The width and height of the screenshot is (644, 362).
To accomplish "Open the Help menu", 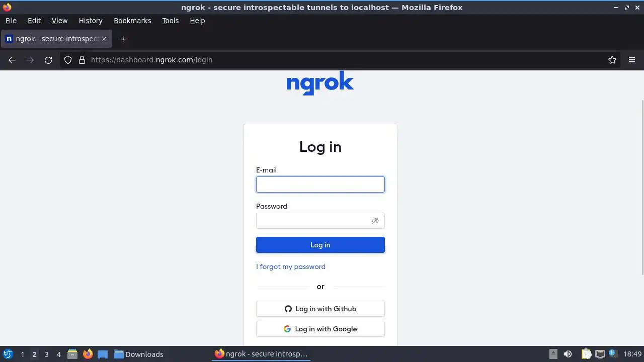I will pyautogui.click(x=197, y=21).
